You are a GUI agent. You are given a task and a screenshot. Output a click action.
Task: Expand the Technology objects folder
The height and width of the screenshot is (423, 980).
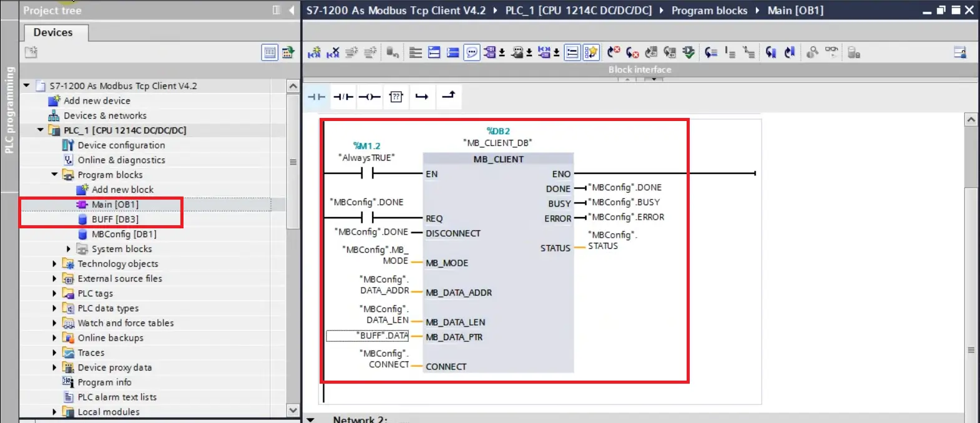tap(54, 264)
